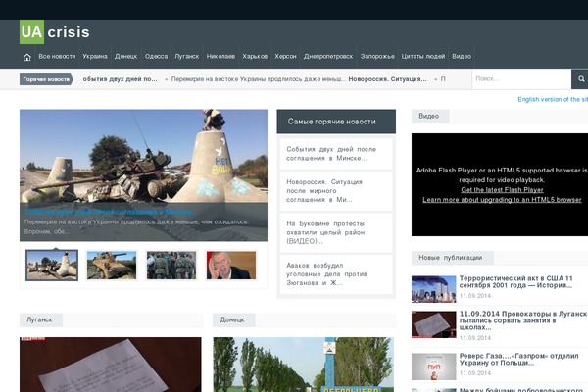Go to the Донецк navigation item
588x392 pixels.
(125, 56)
